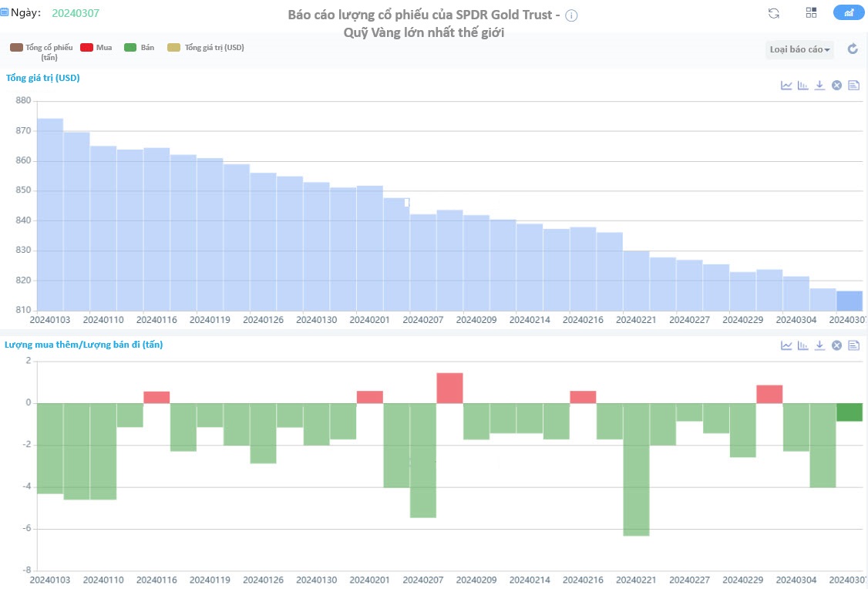Click the Ngày label
868x589 pixels.
point(25,13)
